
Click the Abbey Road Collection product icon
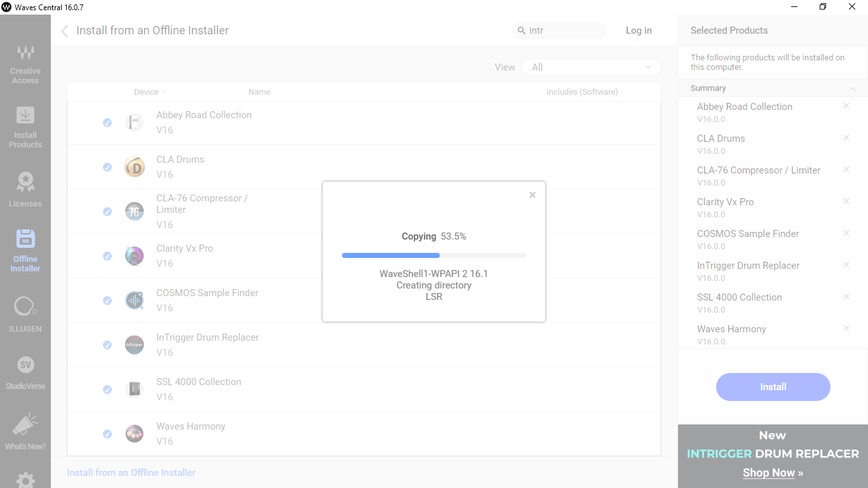click(x=134, y=123)
